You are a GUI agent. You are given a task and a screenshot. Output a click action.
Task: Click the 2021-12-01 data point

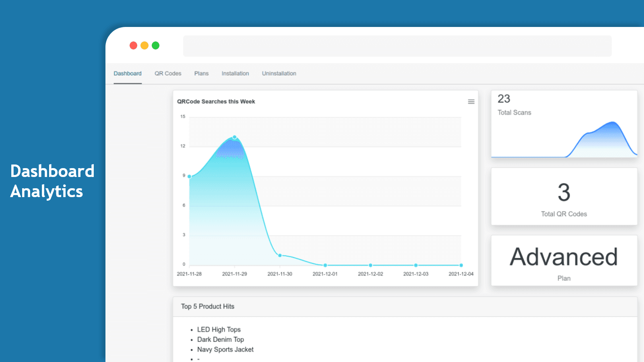[324, 265]
